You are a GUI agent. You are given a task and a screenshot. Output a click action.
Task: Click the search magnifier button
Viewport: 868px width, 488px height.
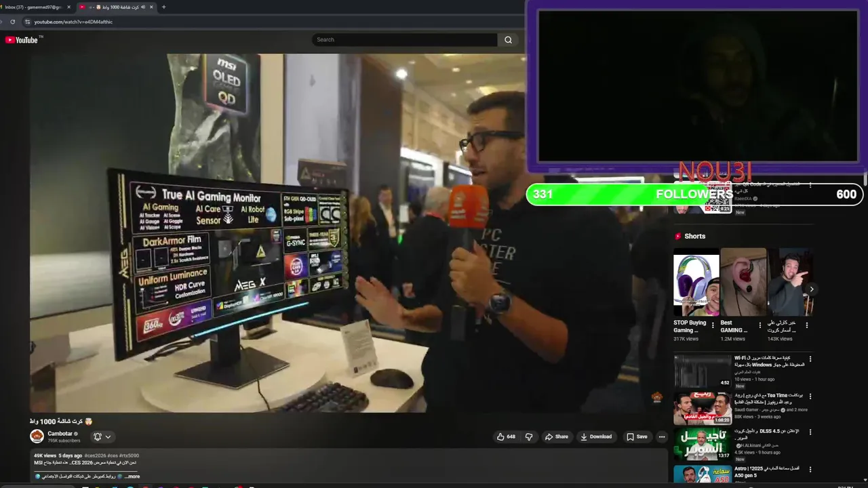(x=508, y=40)
